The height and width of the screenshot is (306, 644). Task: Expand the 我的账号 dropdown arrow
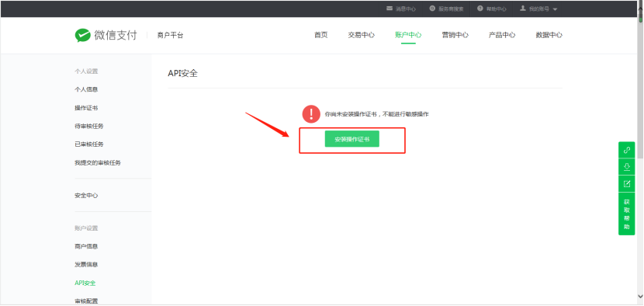click(555, 9)
